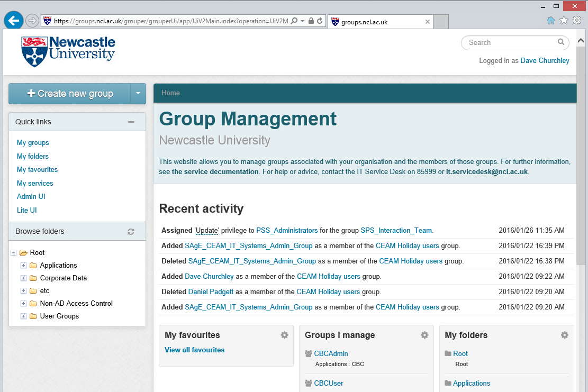Click the Newcastle University logo
The height and width of the screenshot is (392, 588).
[68, 51]
